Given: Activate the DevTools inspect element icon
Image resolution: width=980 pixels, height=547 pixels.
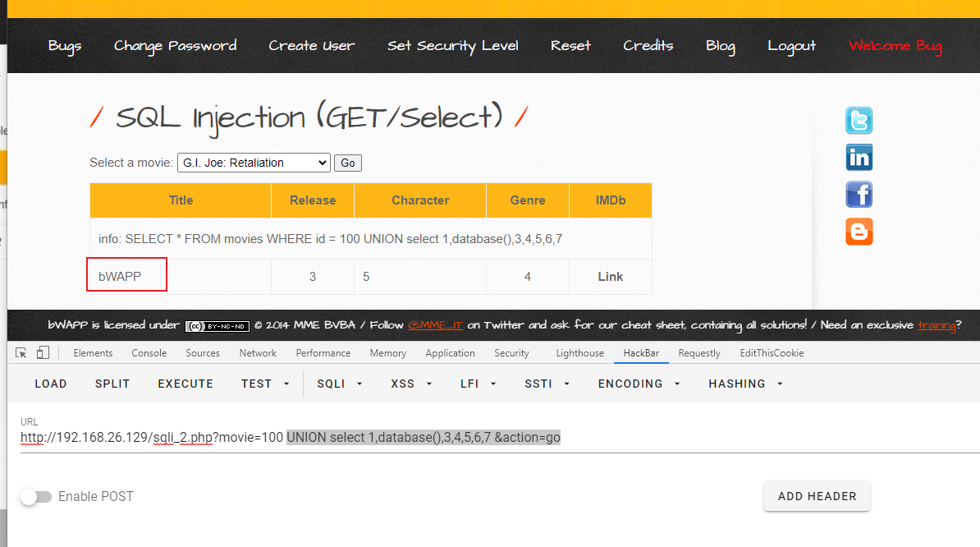Looking at the screenshot, I should 21,353.
